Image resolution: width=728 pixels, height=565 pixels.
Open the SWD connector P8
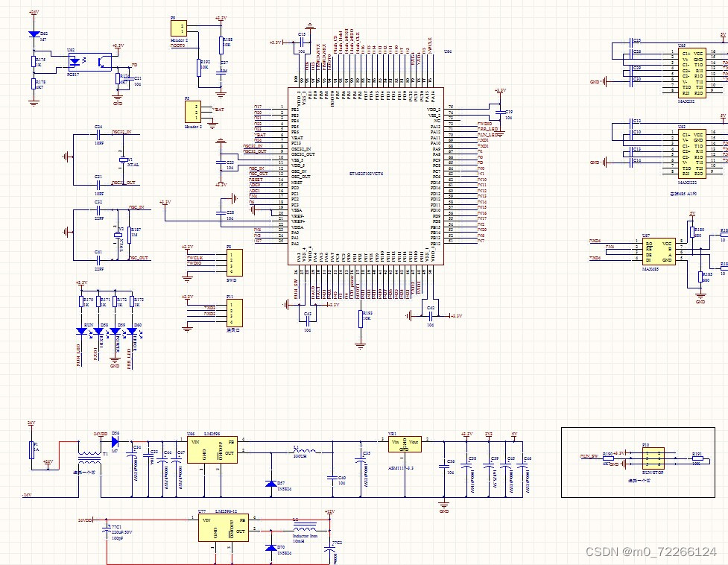coord(235,262)
